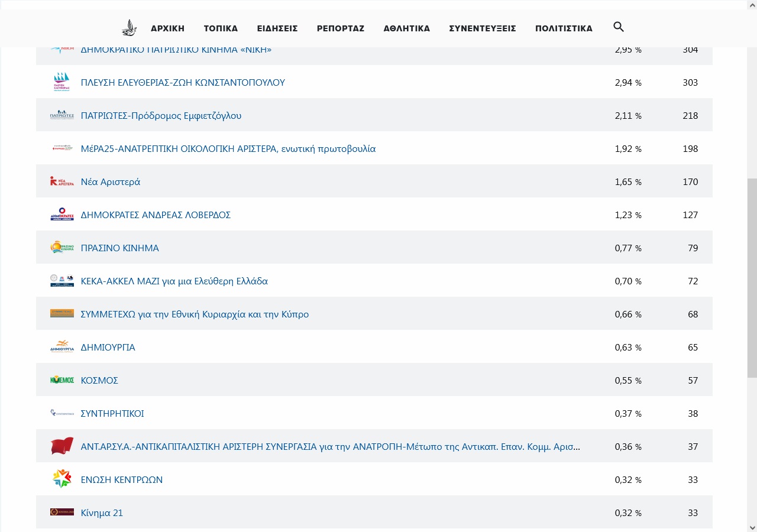Click the scroll down arrow of scrollbar
This screenshot has height=532, width=757.
[752, 527]
